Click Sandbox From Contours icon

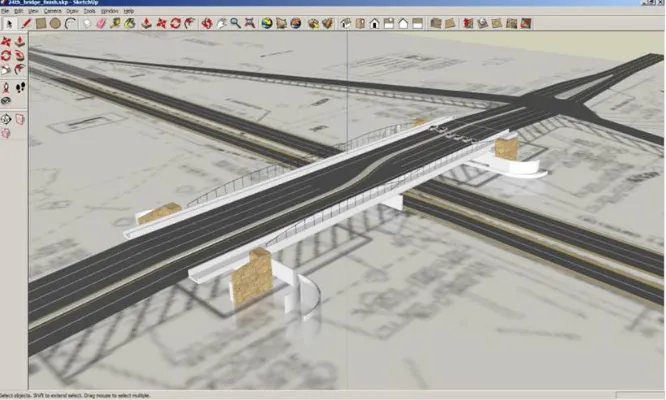pos(436,24)
